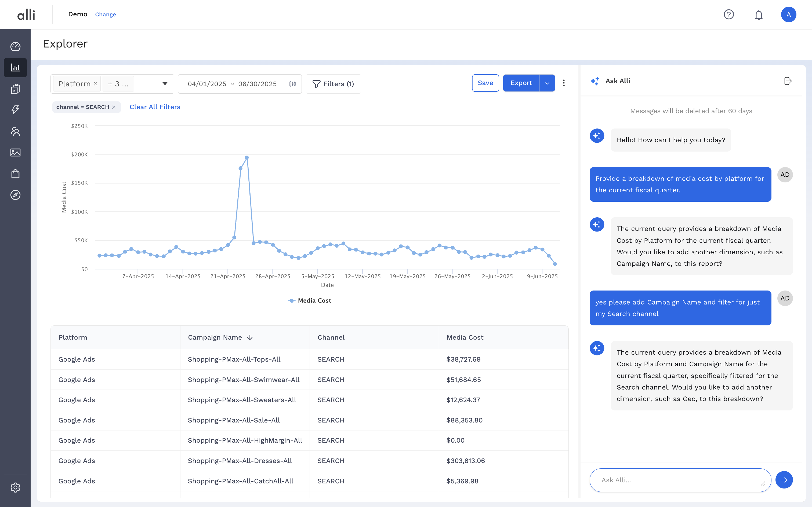This screenshot has width=812, height=507.
Task: Open the three-dot more options menu
Action: (564, 83)
